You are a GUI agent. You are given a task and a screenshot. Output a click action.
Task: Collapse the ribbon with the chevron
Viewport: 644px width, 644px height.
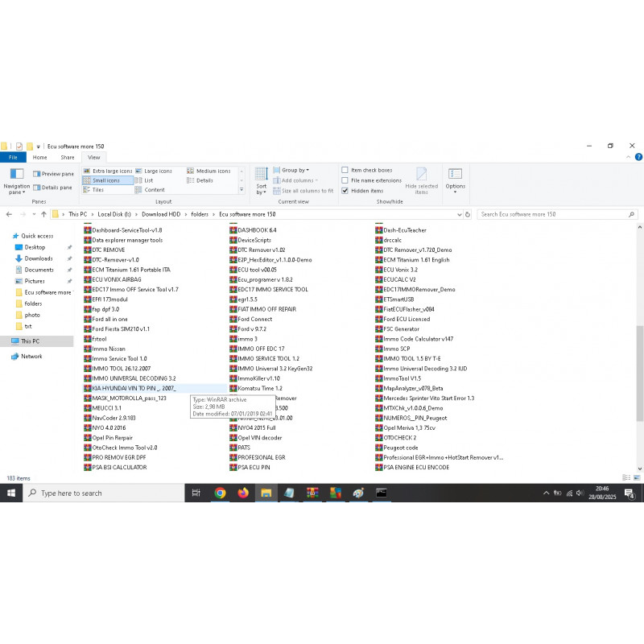[628, 157]
